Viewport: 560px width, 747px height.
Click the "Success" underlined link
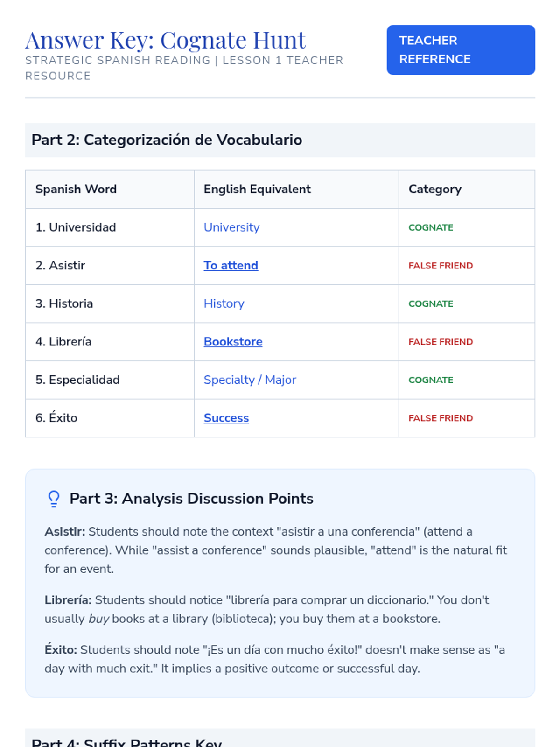(x=226, y=418)
